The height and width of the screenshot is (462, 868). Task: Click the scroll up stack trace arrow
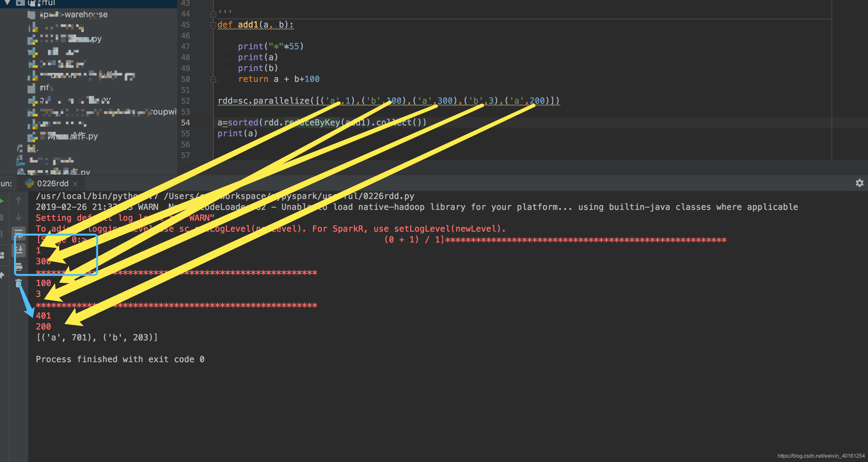[19, 201]
